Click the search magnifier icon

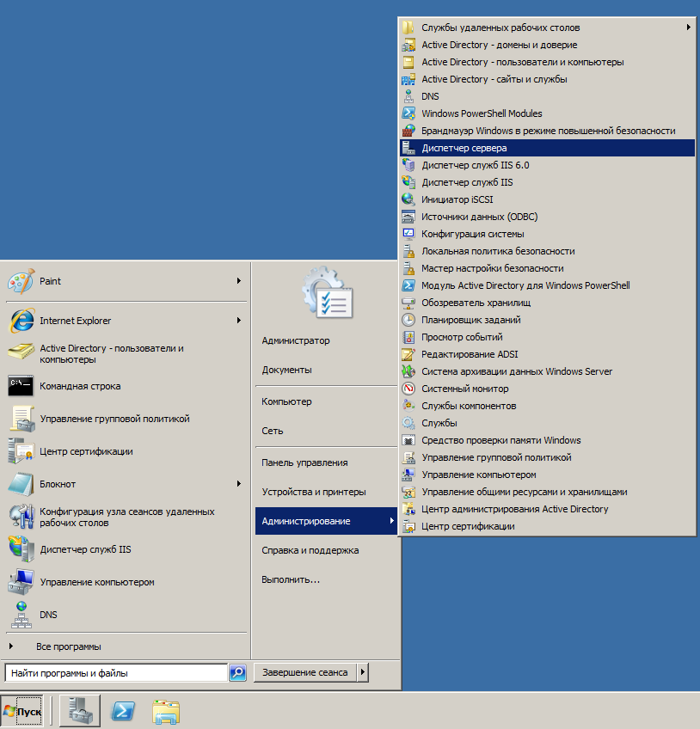tap(237, 672)
